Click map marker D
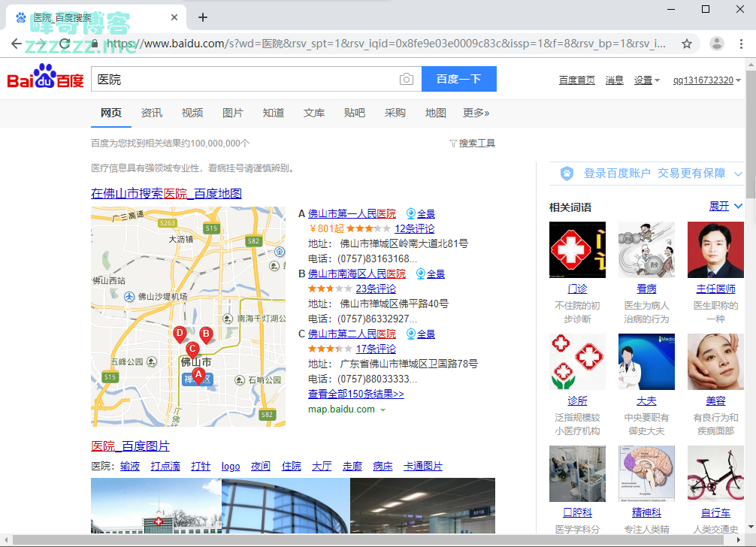 [180, 334]
